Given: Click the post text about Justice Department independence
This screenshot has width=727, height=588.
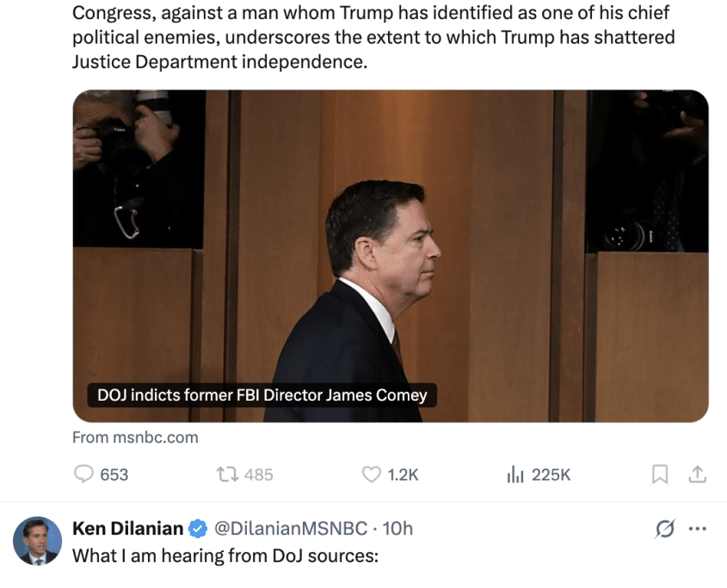Looking at the screenshot, I should tap(373, 39).
